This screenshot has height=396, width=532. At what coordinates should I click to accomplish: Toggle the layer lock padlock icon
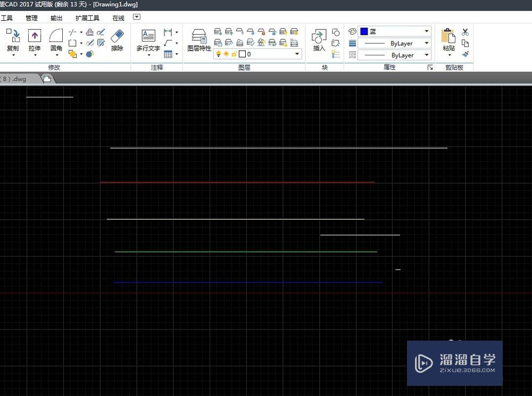234,54
